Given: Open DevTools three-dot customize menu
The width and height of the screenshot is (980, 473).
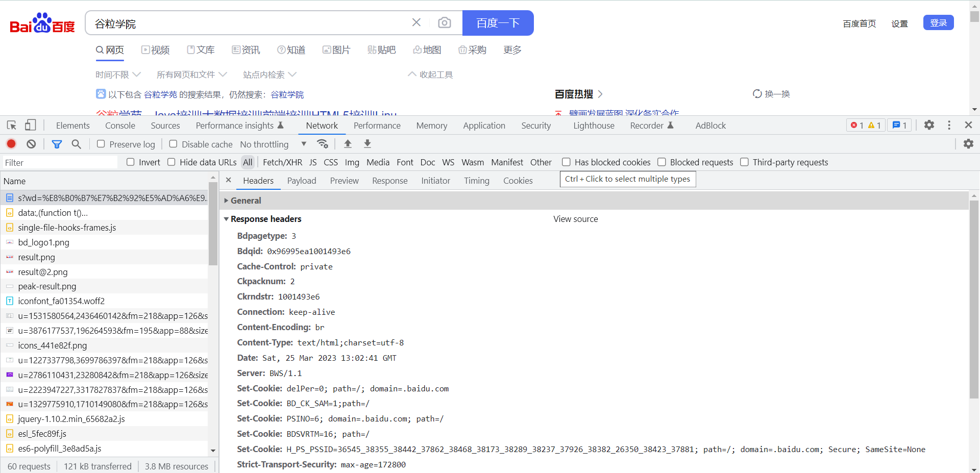Looking at the screenshot, I should click(x=949, y=125).
